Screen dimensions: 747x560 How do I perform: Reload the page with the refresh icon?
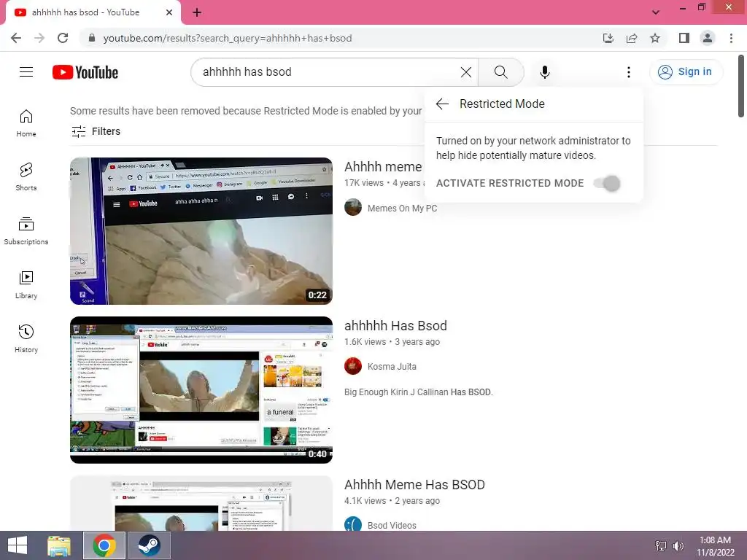tap(63, 38)
